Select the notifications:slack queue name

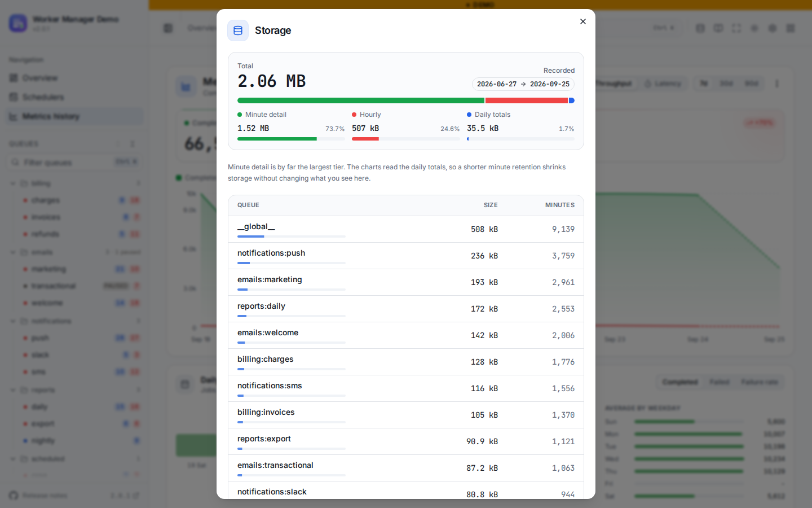point(272,492)
